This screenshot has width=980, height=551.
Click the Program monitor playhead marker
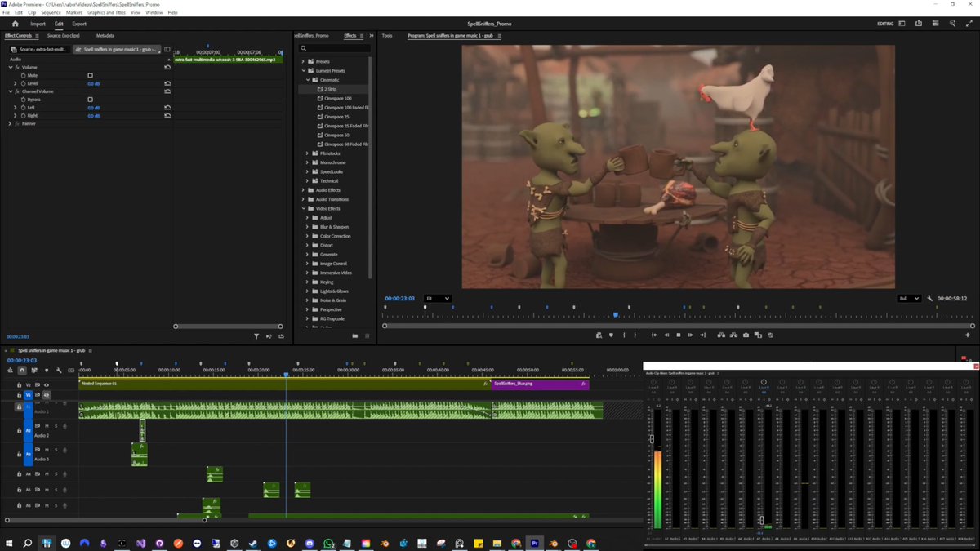616,314
